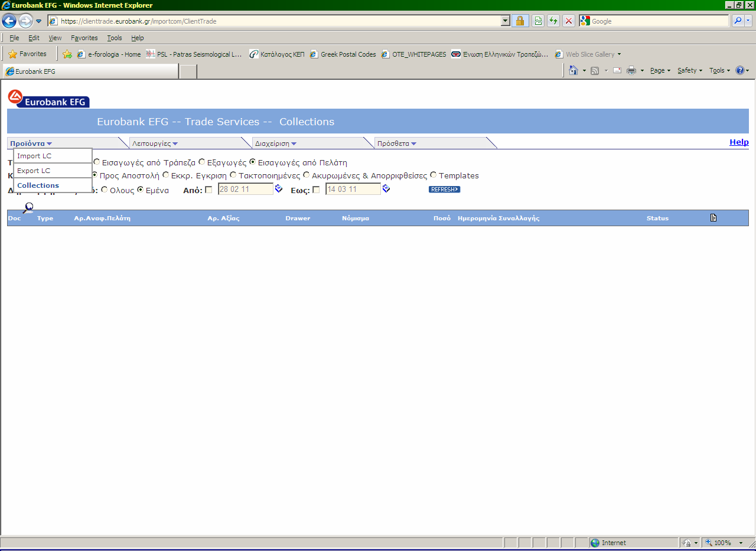Open the e-forologia - Home favorite
Image resolution: width=756 pixels, height=551 pixels.
tap(109, 54)
